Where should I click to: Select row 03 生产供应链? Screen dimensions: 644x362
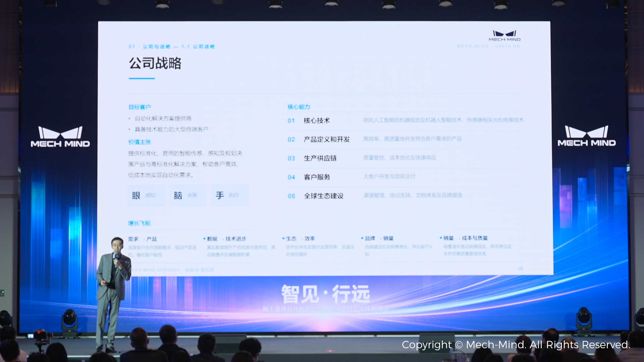(x=405, y=158)
